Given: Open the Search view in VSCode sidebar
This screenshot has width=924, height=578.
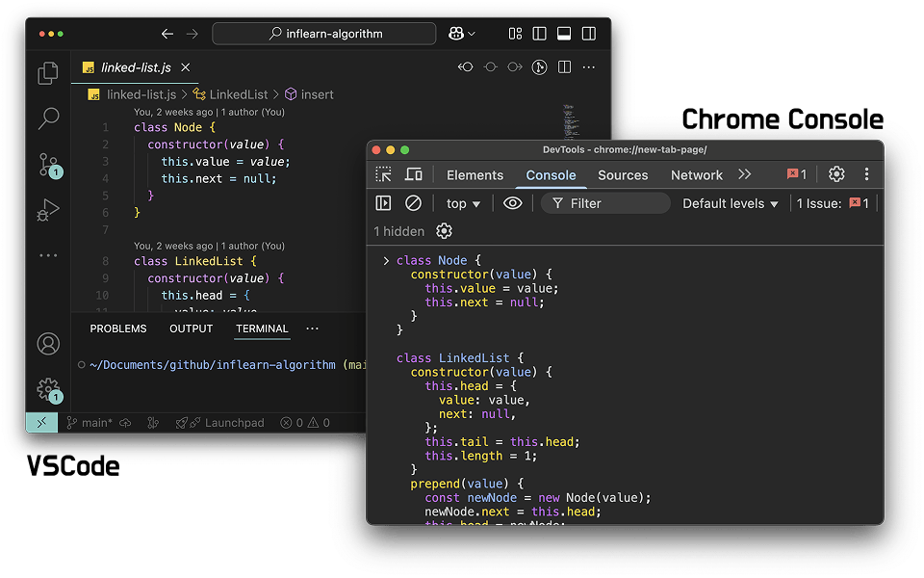Looking at the screenshot, I should (48, 118).
